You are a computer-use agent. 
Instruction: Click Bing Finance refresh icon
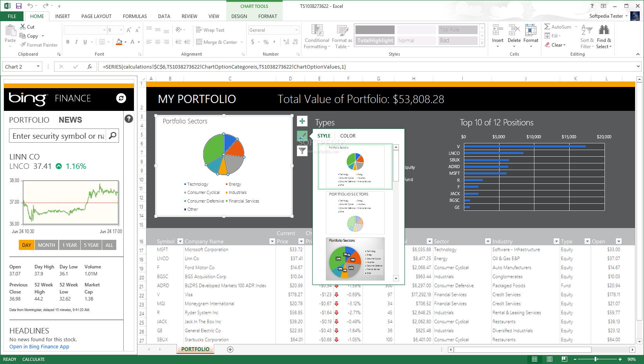(121, 98)
